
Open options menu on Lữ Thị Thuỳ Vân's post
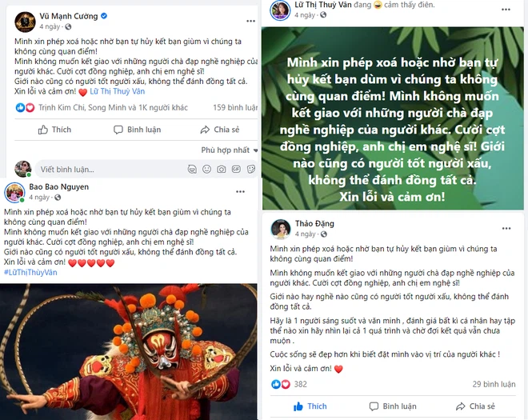(506, 10)
